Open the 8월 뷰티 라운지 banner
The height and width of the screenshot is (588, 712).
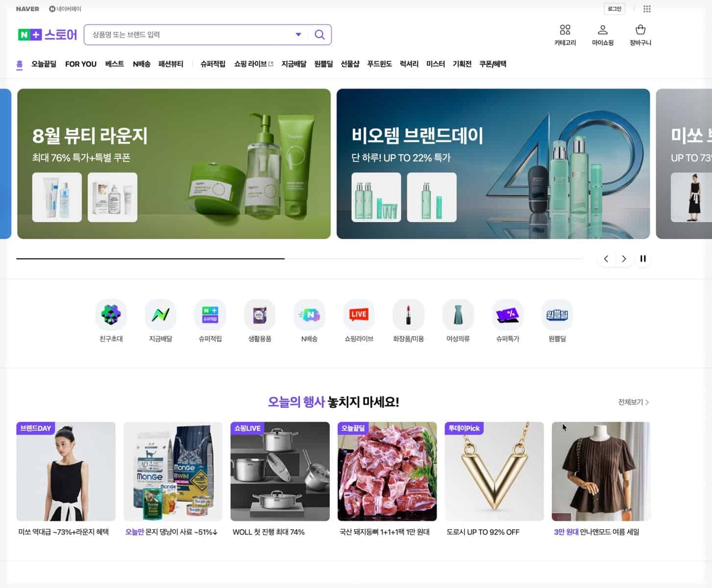(174, 164)
